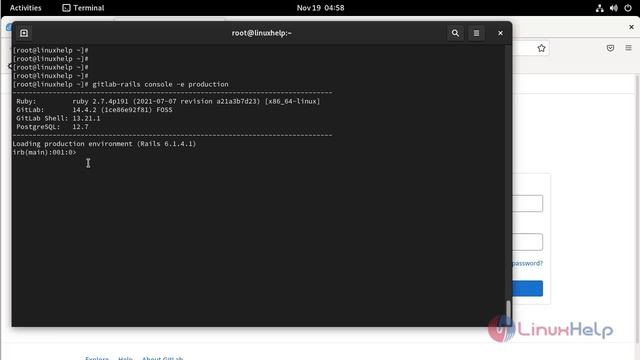Open the Activities overview
This screenshot has height=360, width=640.
(25, 8)
